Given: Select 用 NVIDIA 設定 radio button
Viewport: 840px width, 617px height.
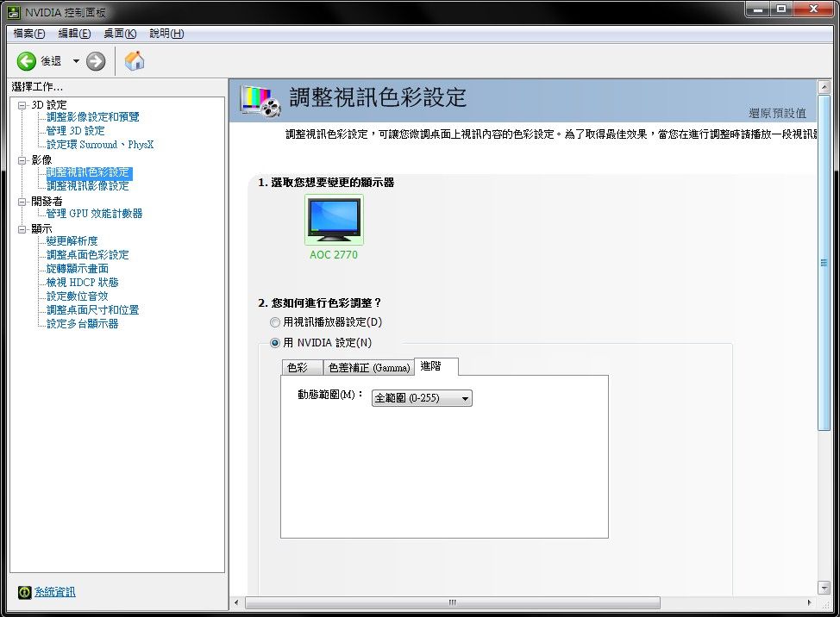Looking at the screenshot, I should coord(275,343).
